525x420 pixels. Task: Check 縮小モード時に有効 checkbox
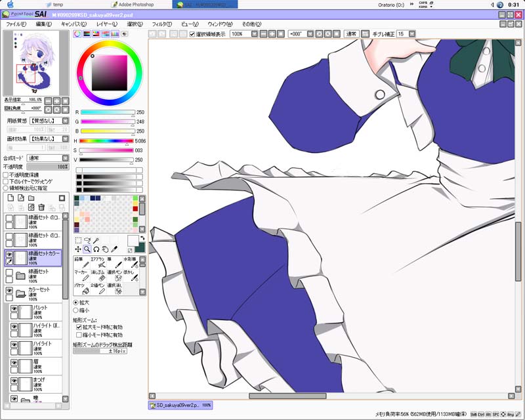[79, 335]
